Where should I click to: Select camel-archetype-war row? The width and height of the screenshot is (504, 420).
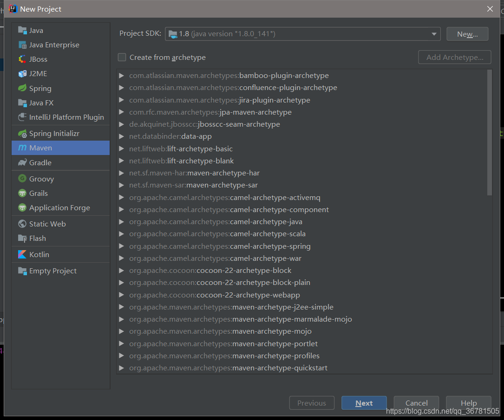tap(304, 258)
